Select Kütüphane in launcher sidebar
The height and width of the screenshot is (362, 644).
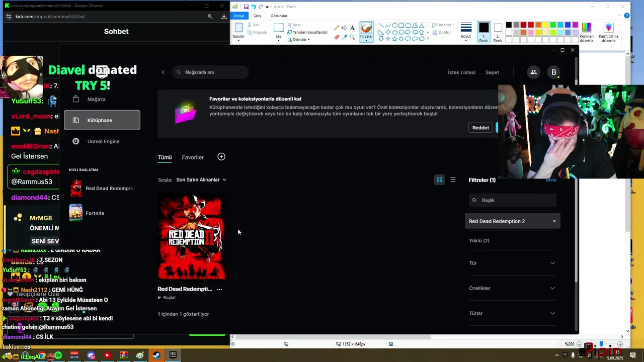tap(102, 120)
